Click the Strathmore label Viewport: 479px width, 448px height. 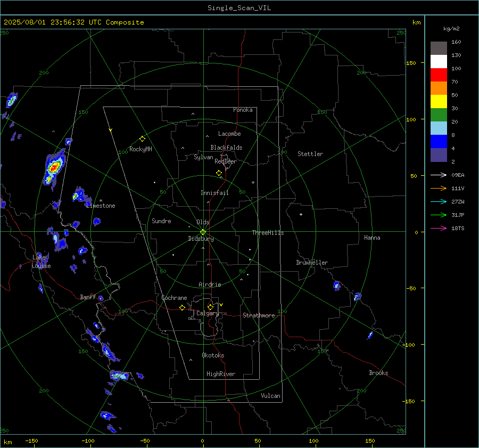259,315
